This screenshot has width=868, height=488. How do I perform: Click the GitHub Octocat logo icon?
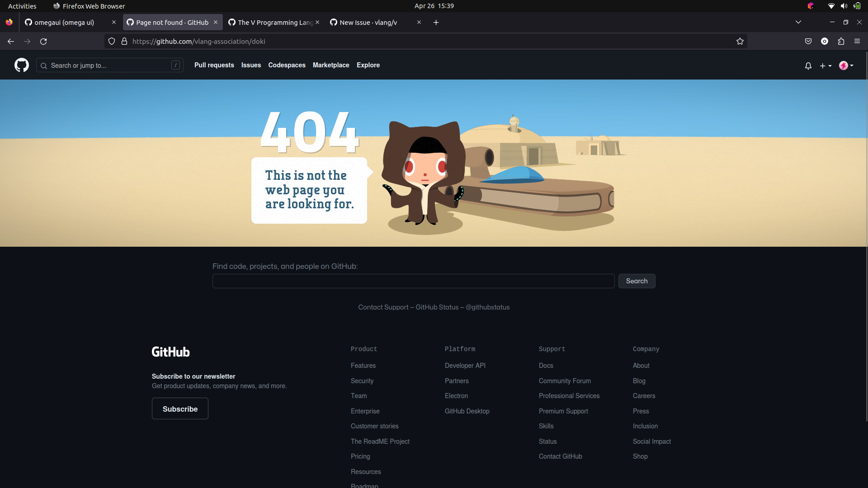[x=21, y=65]
